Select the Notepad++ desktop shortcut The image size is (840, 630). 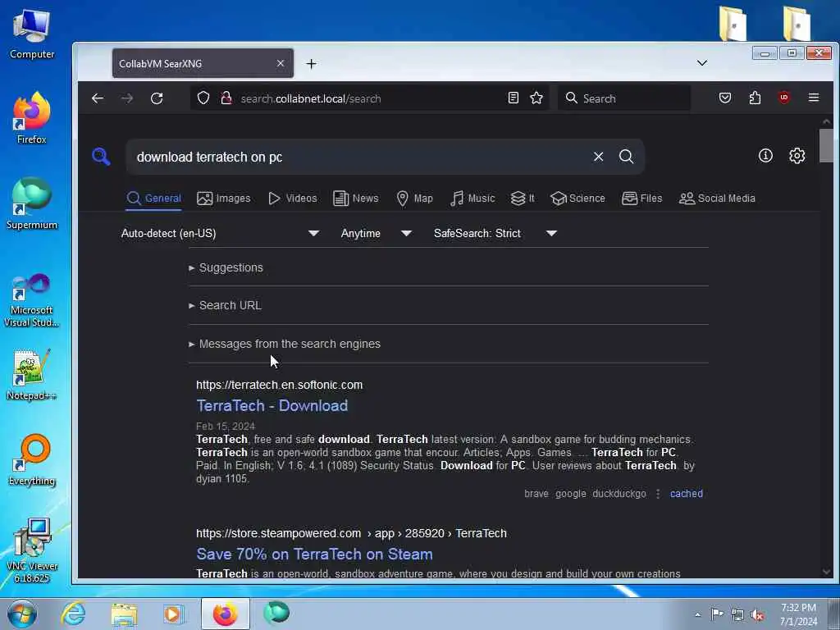pos(31,374)
